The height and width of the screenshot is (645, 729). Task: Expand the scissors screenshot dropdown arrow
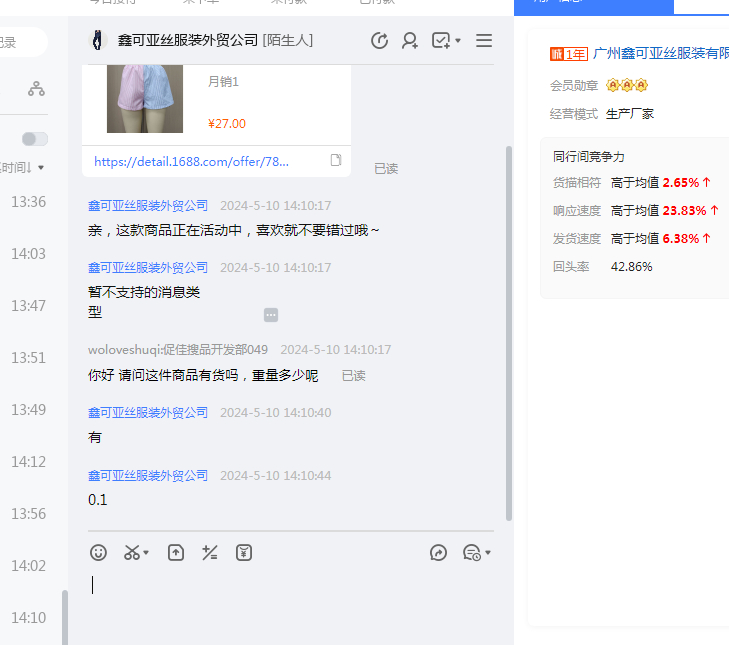click(x=146, y=553)
